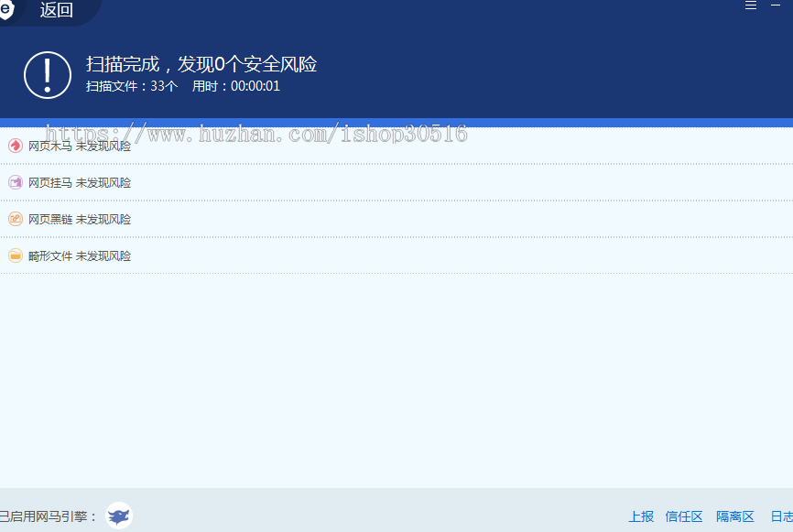Click the 已启用网马引擎 label

(x=48, y=516)
